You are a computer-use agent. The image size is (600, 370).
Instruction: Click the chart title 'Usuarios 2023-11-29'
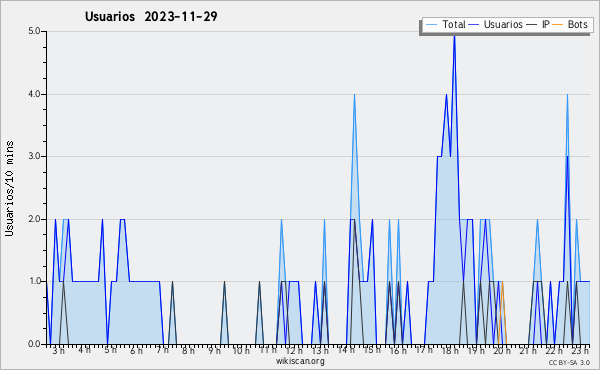pyautogui.click(x=151, y=17)
